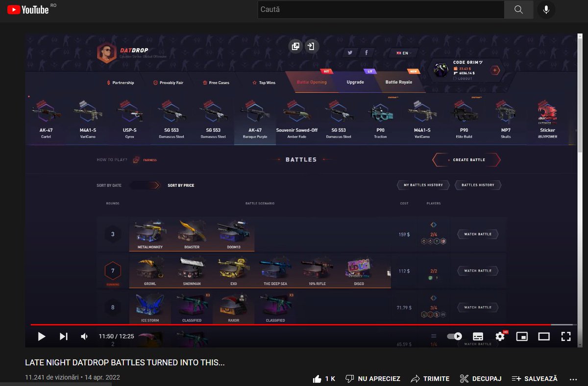
Task: Select the P90 Traction drop item
Action: coord(380,121)
